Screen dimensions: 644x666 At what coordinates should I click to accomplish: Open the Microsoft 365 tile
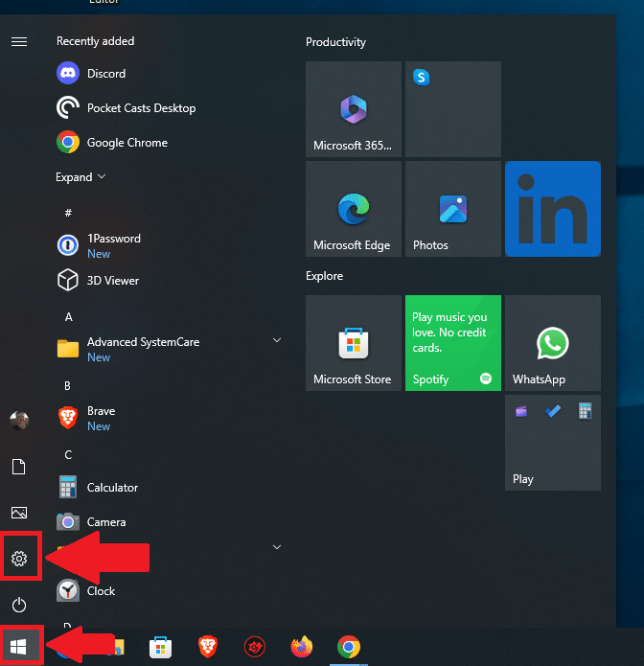coord(354,109)
